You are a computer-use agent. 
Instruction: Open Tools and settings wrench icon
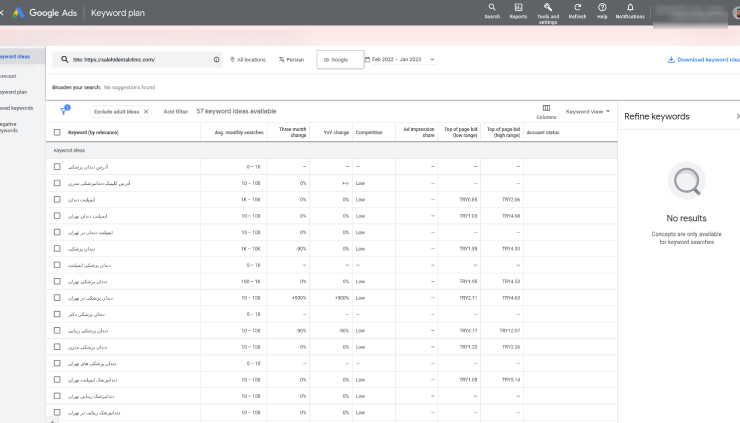tap(548, 7)
